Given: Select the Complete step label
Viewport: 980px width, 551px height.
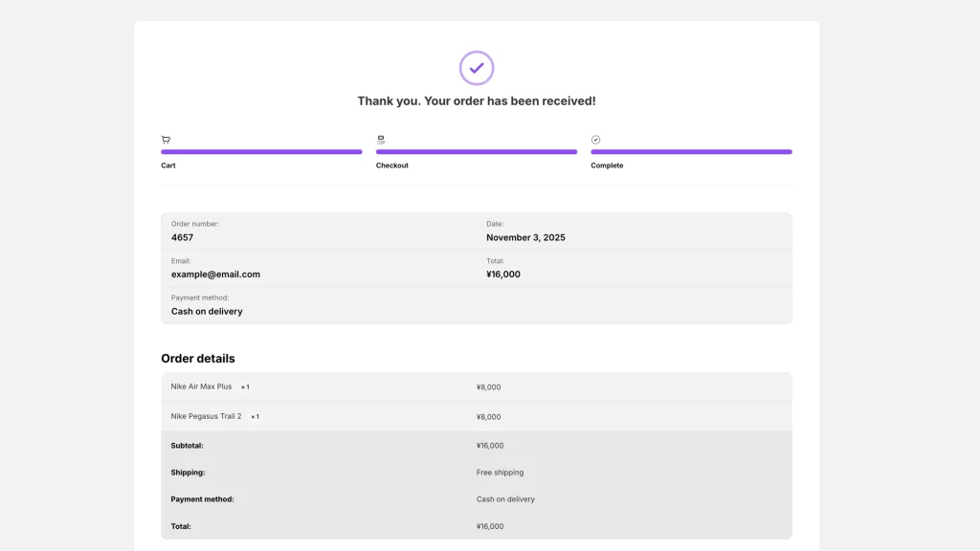Looking at the screenshot, I should pos(607,165).
